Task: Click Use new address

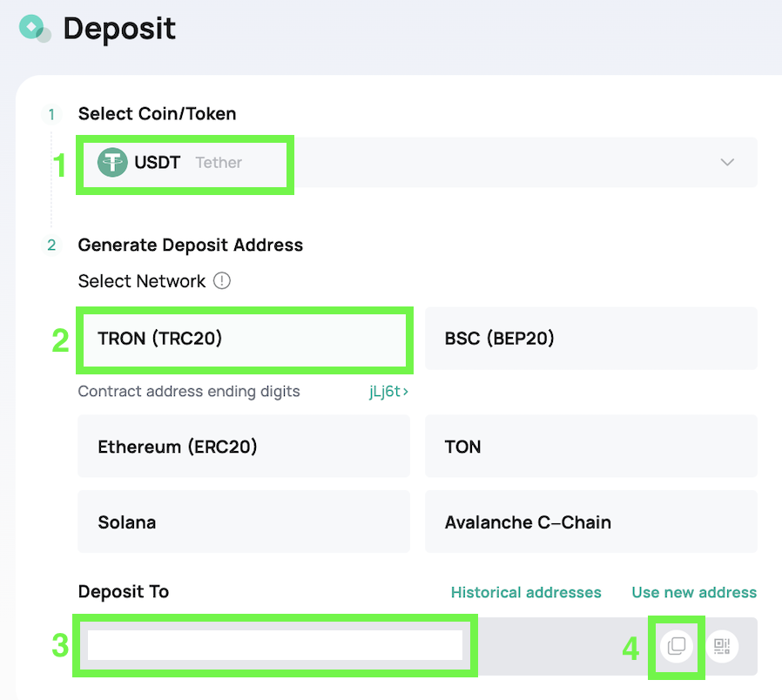Action: 694,592
